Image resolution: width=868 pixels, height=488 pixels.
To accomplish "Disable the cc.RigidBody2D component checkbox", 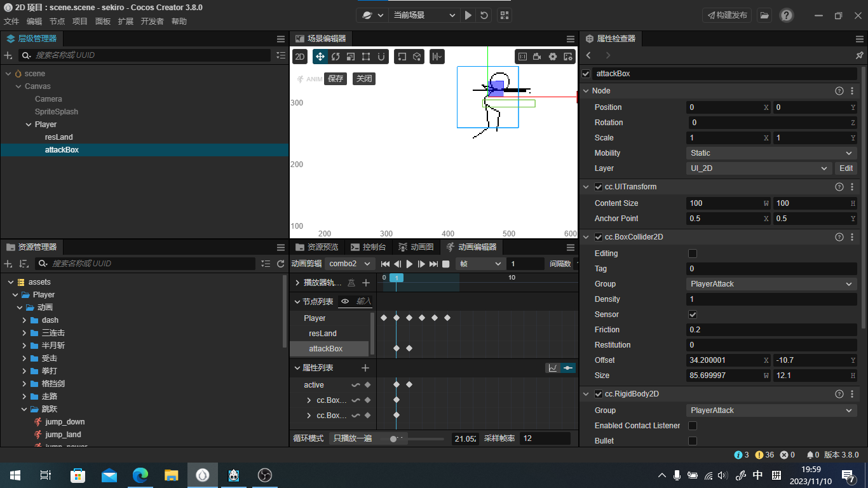I will (599, 394).
